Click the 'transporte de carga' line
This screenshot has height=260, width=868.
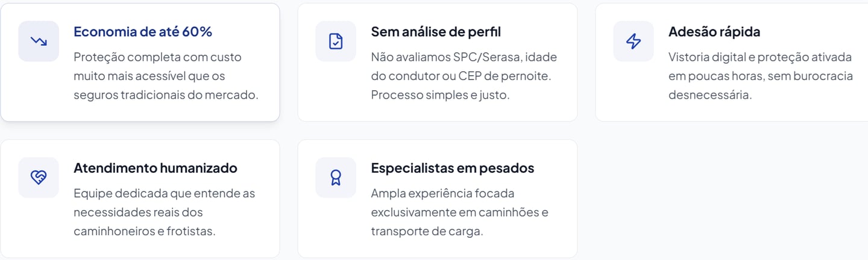click(427, 231)
